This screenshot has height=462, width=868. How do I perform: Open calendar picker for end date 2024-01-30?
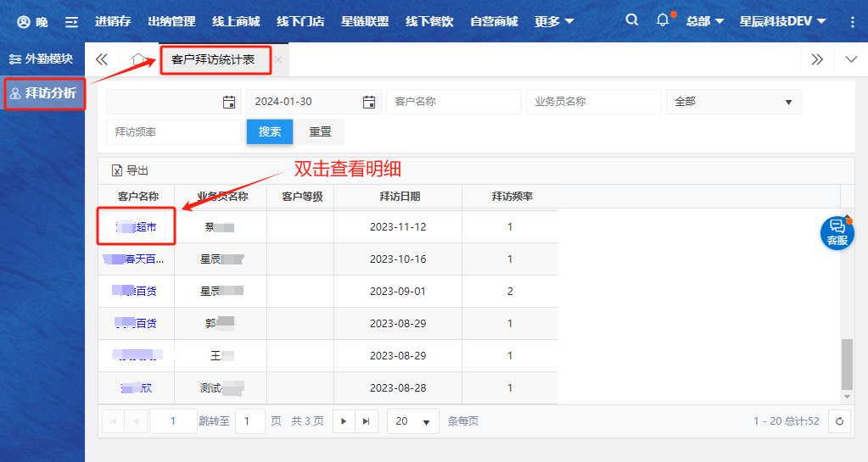click(369, 102)
